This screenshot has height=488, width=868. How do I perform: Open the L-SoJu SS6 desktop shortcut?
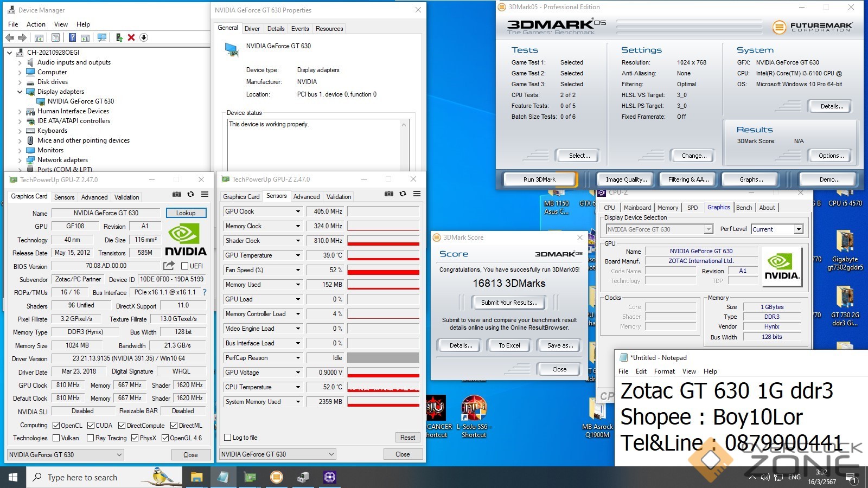[x=474, y=416]
